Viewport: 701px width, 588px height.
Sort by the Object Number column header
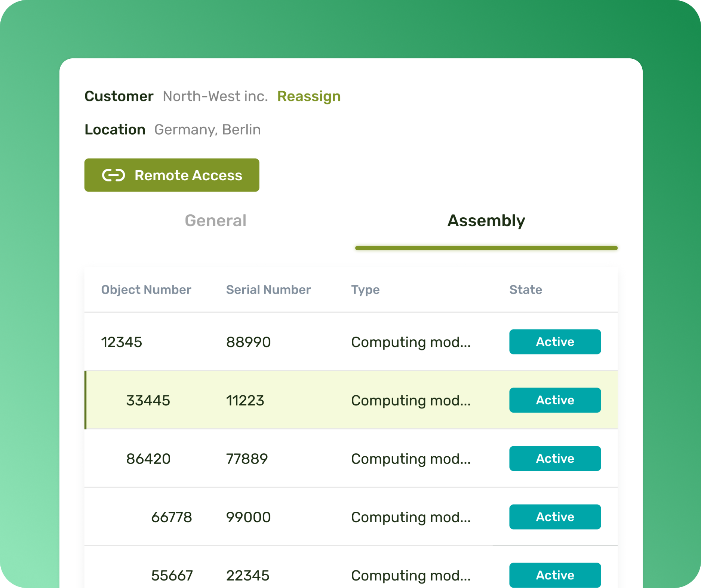click(146, 290)
